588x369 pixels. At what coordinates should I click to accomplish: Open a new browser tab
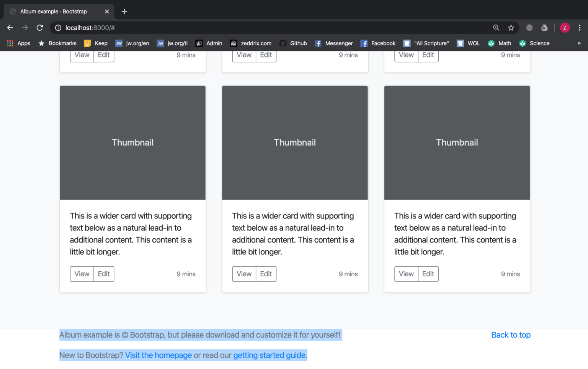(x=124, y=11)
